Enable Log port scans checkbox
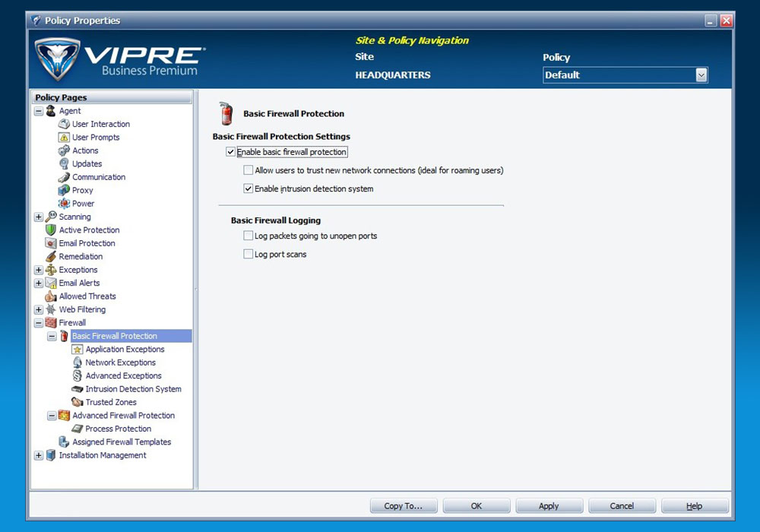The height and width of the screenshot is (532, 760). pos(249,255)
